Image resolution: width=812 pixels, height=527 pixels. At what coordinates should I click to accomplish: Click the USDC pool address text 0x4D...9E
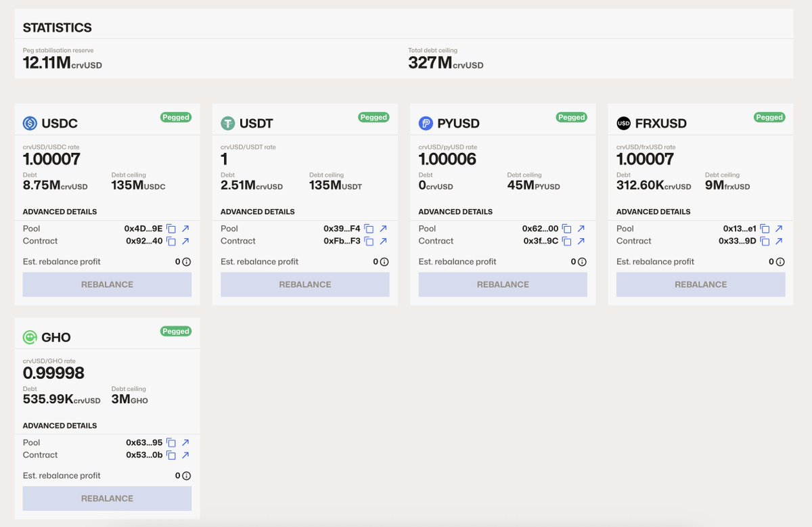(143, 229)
